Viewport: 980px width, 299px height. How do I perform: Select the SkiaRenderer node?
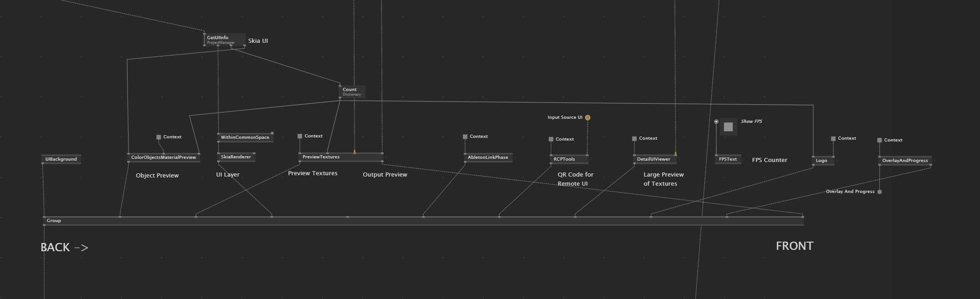pyautogui.click(x=236, y=157)
